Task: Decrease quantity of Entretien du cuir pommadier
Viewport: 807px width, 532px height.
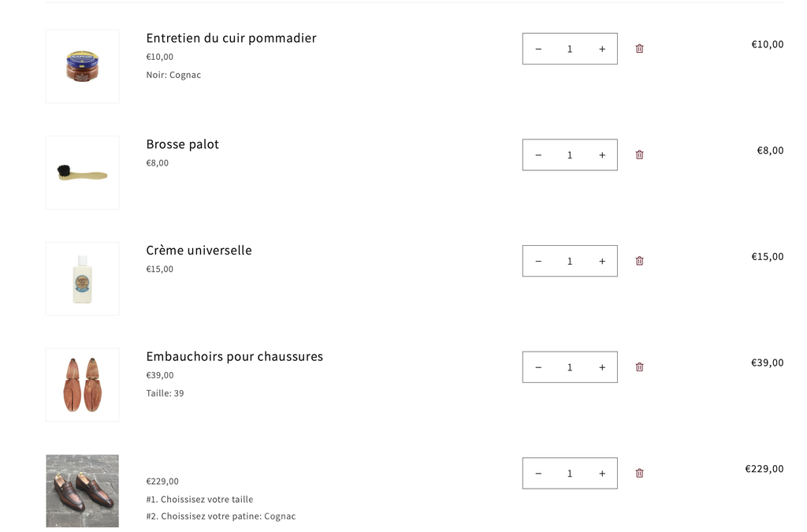Action: click(x=538, y=49)
